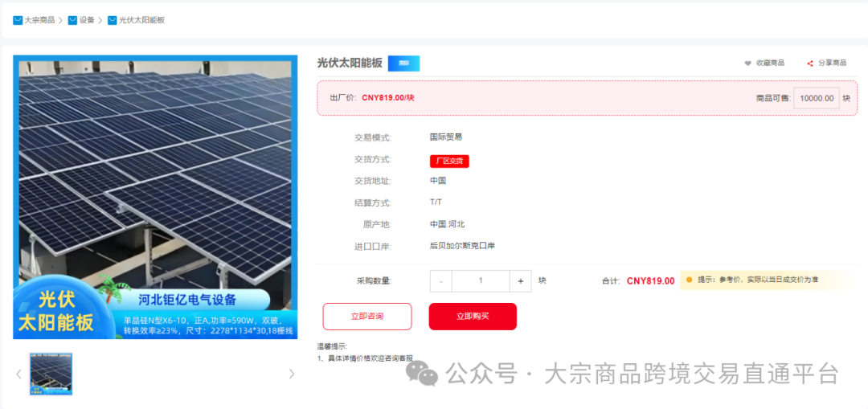The width and height of the screenshot is (868, 409).
Task: Click the heart icon beside 收藏商品
Action: (x=747, y=63)
